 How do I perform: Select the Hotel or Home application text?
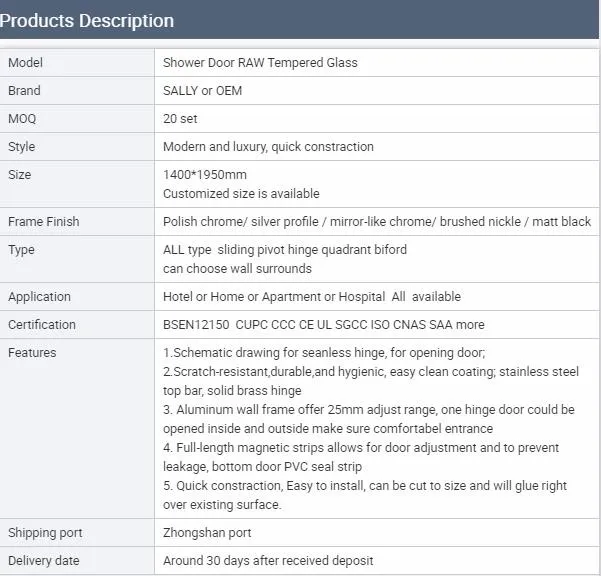[311, 297]
